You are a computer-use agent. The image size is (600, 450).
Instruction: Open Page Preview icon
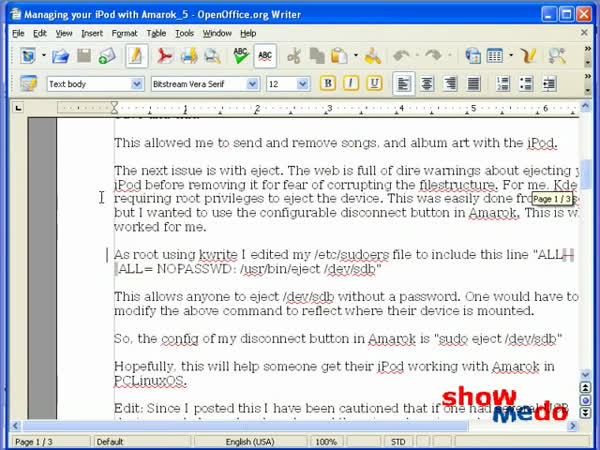[x=212, y=56]
